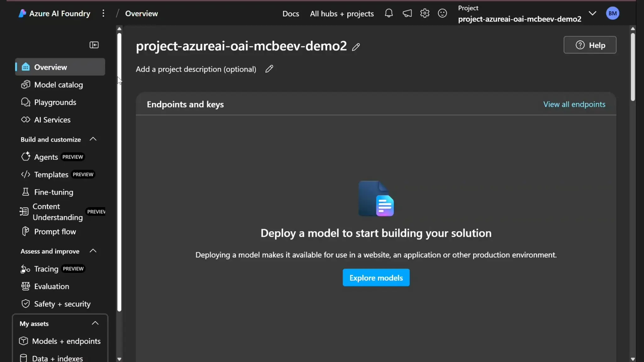Click the Data + indexes database icon

tap(24, 358)
